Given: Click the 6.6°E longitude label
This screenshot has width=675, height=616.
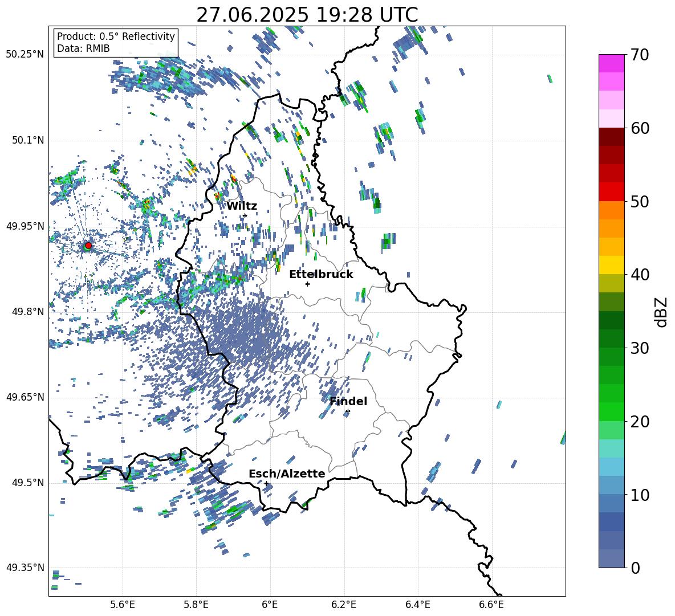Looking at the screenshot, I should (491, 605).
